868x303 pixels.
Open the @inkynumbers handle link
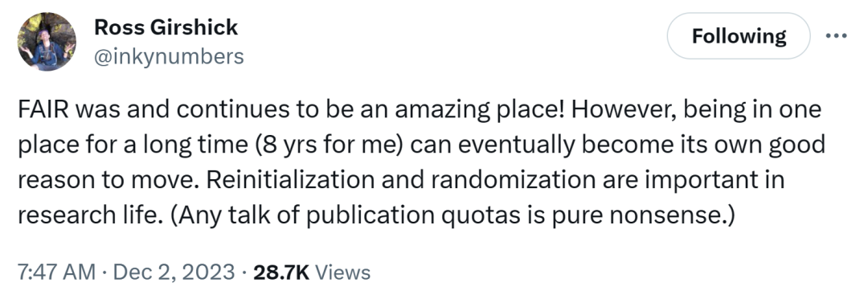pyautogui.click(x=169, y=56)
